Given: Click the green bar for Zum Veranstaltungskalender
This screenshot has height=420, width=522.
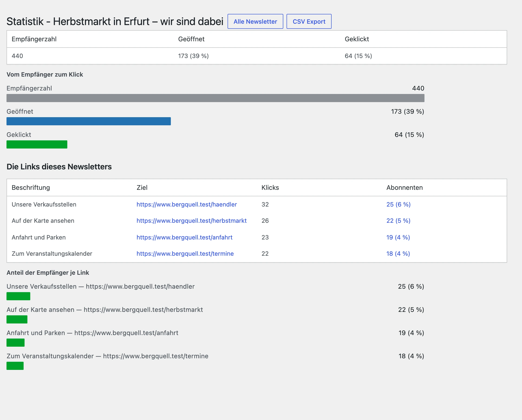Looking at the screenshot, I should [x=15, y=366].
